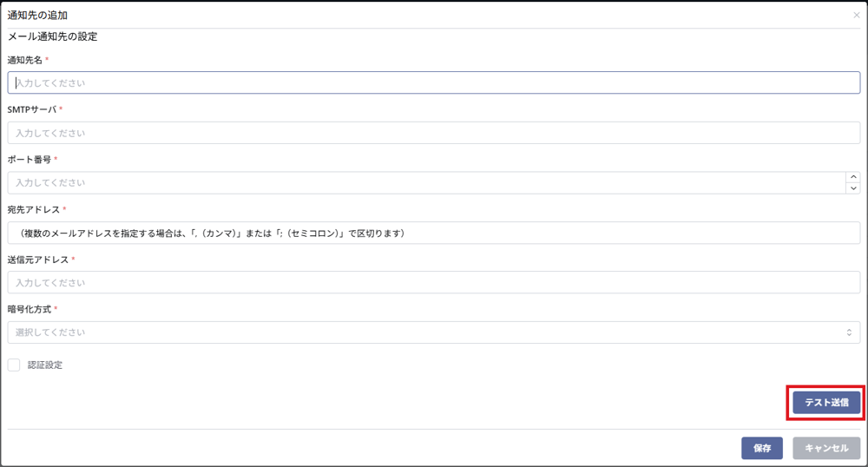Cancel with the キャンセル button

[x=826, y=448]
